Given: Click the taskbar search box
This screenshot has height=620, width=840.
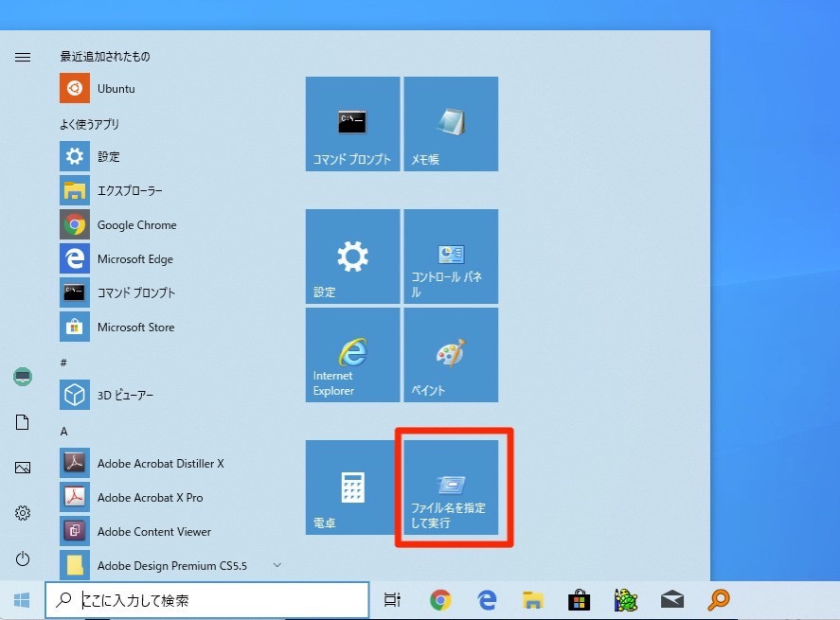Looking at the screenshot, I should [x=207, y=600].
